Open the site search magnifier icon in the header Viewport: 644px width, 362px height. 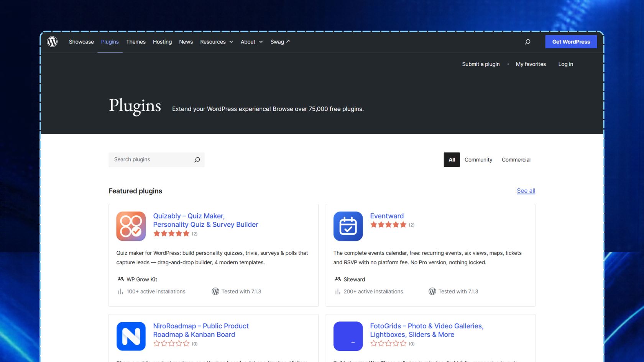(527, 42)
